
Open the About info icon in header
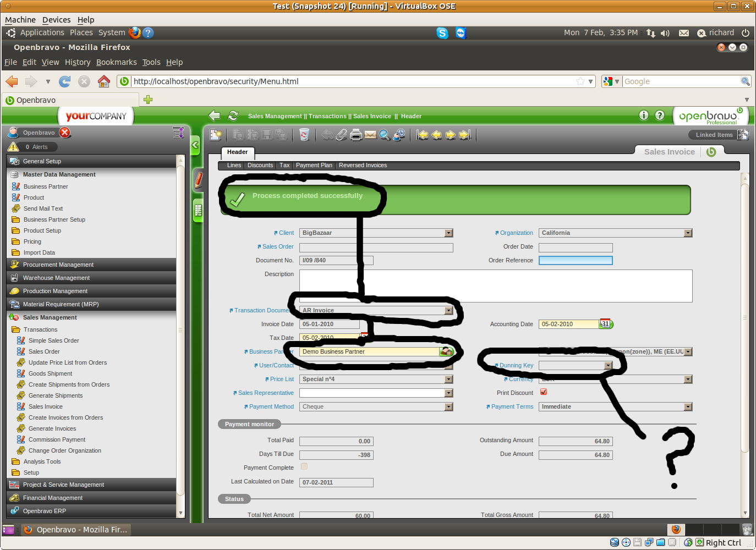pyautogui.click(x=644, y=115)
